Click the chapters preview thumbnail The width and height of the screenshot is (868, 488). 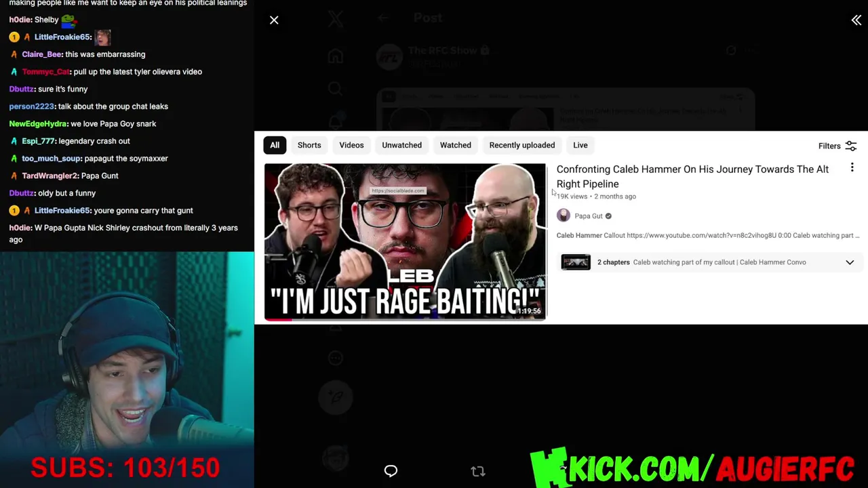[x=576, y=262]
